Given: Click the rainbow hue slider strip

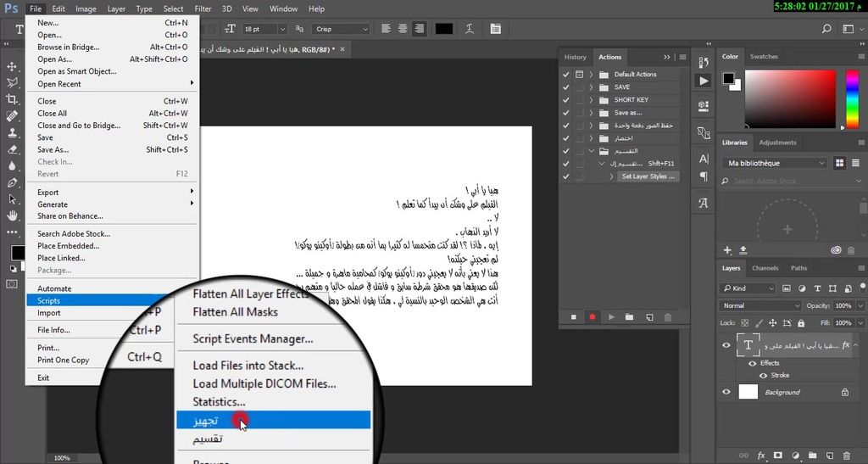Looking at the screenshot, I should (x=852, y=98).
